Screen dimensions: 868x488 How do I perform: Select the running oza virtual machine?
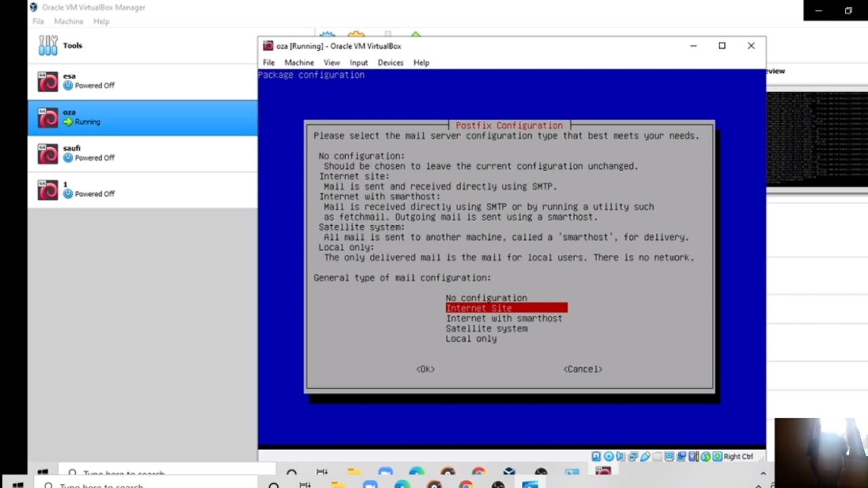(142, 117)
